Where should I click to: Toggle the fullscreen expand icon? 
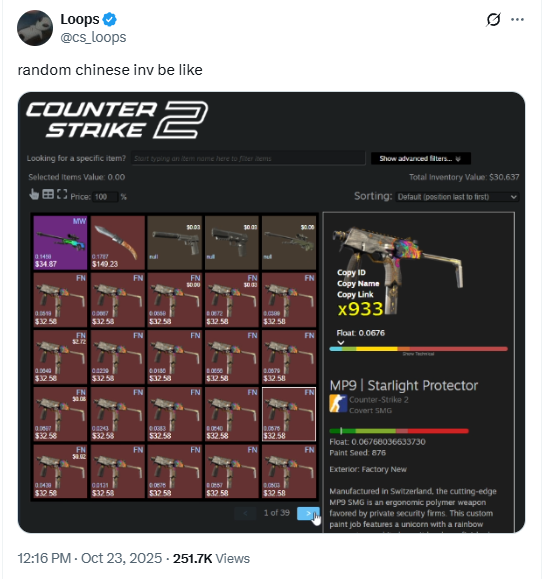[62, 194]
